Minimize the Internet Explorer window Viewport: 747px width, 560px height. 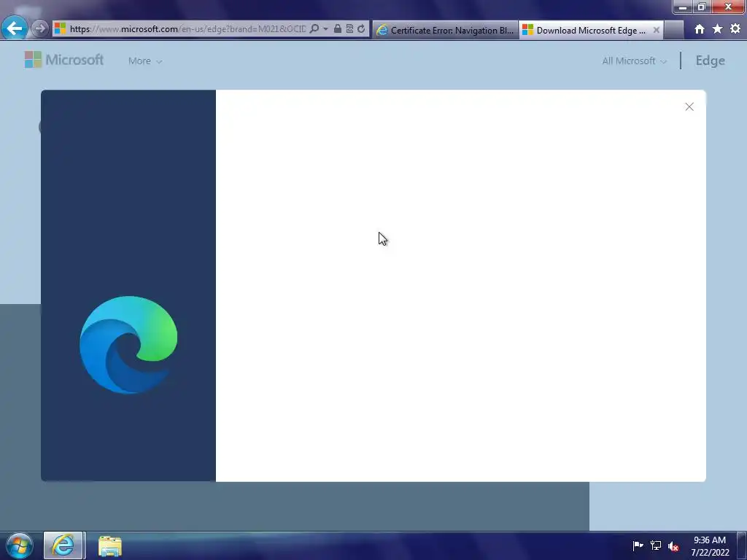683,7
